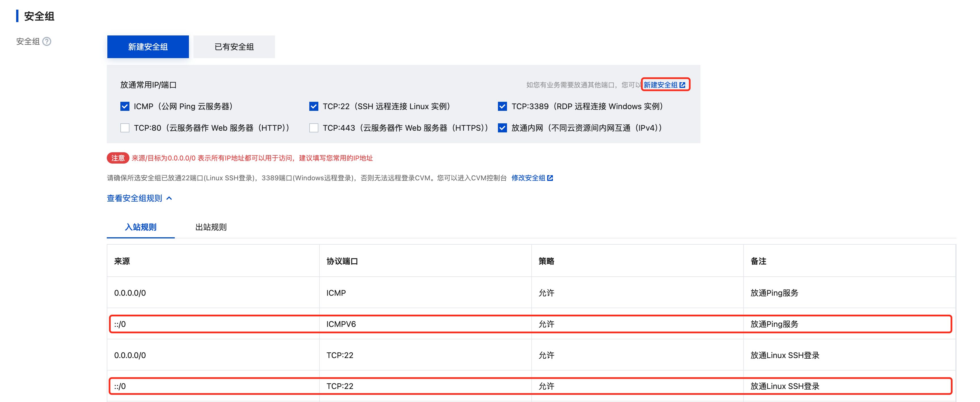Click external link icon beside 修改安全组
This screenshot has height=402, width=980.
tap(550, 178)
